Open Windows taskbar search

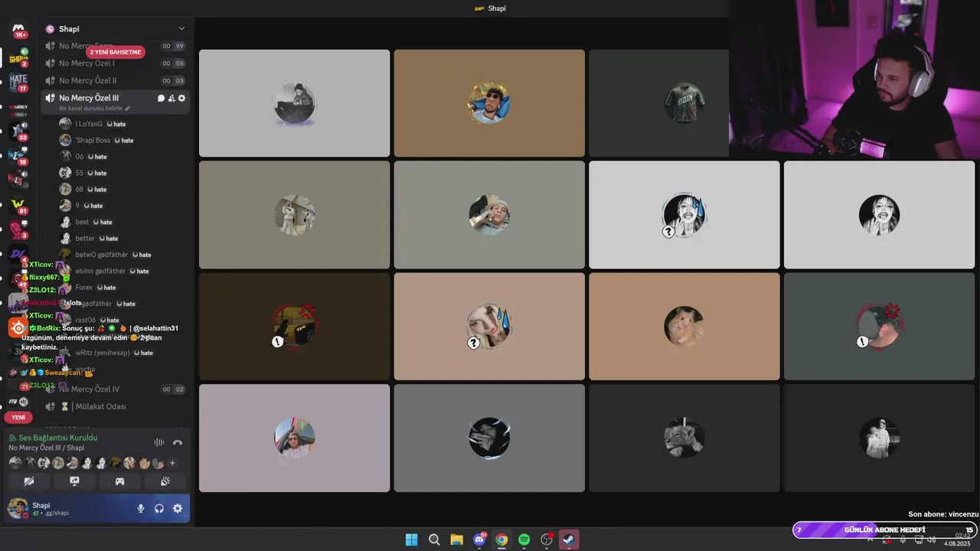point(434,540)
